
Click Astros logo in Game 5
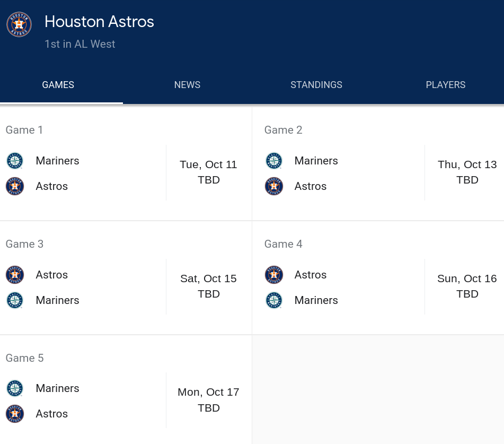point(15,414)
